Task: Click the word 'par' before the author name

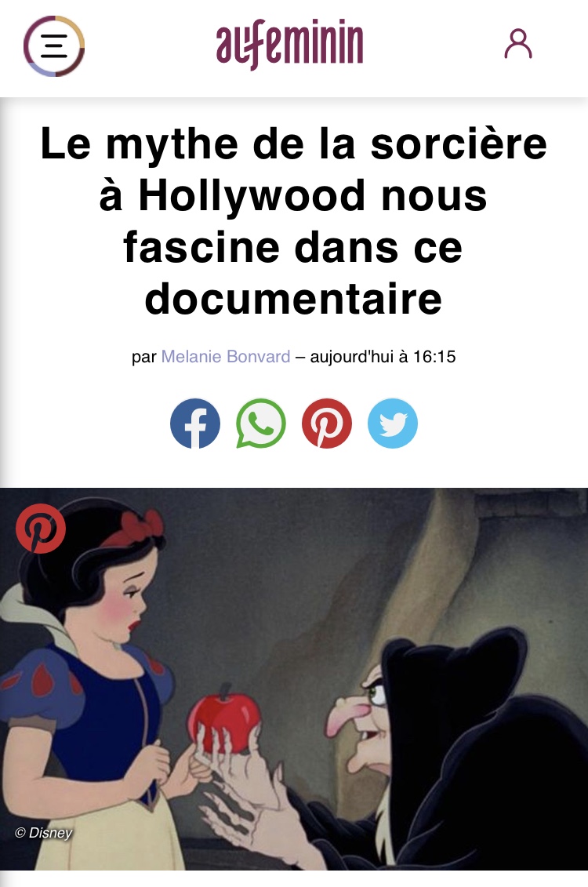Action: [x=143, y=358]
